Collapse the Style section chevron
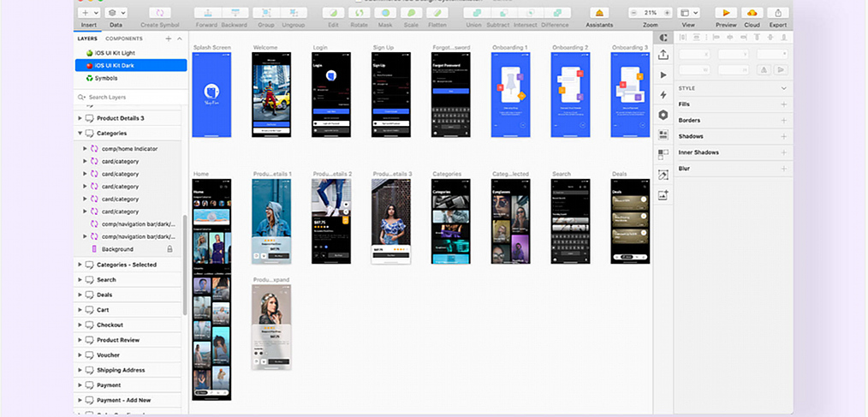Viewport: 868px width, 417px height. point(783,88)
